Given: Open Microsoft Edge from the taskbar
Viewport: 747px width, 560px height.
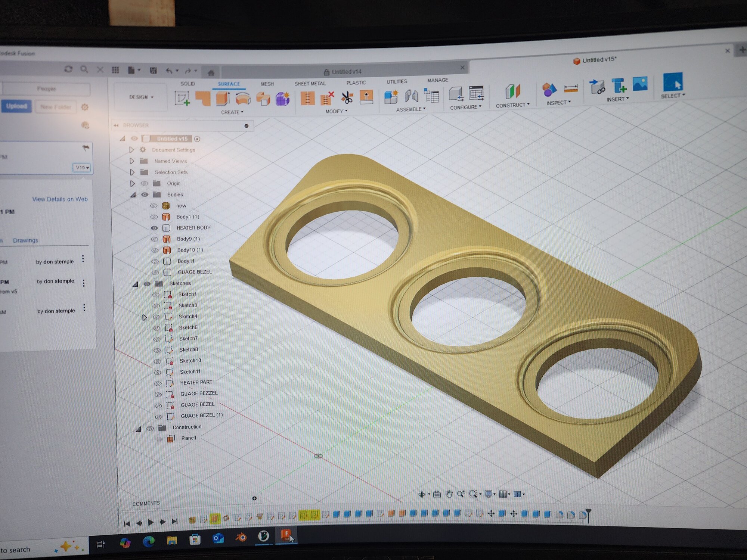Looking at the screenshot, I should [149, 541].
